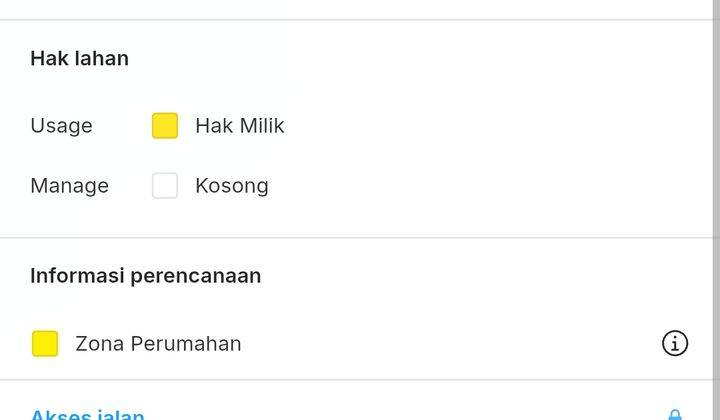Click the Informasi perencanaan heading
This screenshot has width=720, height=420.
(x=146, y=276)
